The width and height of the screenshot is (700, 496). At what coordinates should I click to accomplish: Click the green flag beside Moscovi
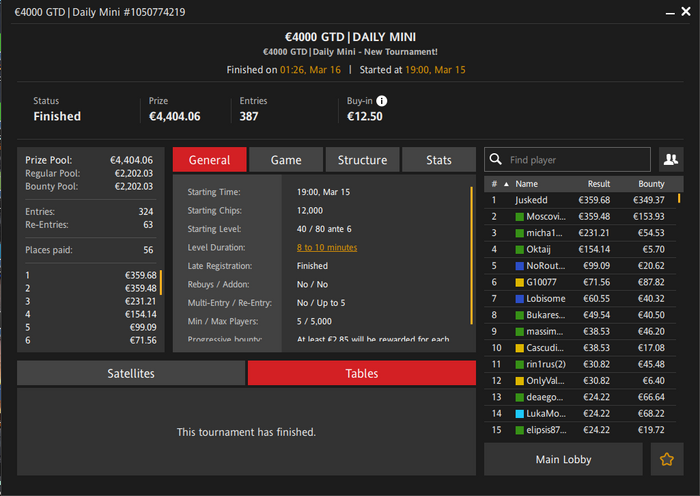point(519,217)
